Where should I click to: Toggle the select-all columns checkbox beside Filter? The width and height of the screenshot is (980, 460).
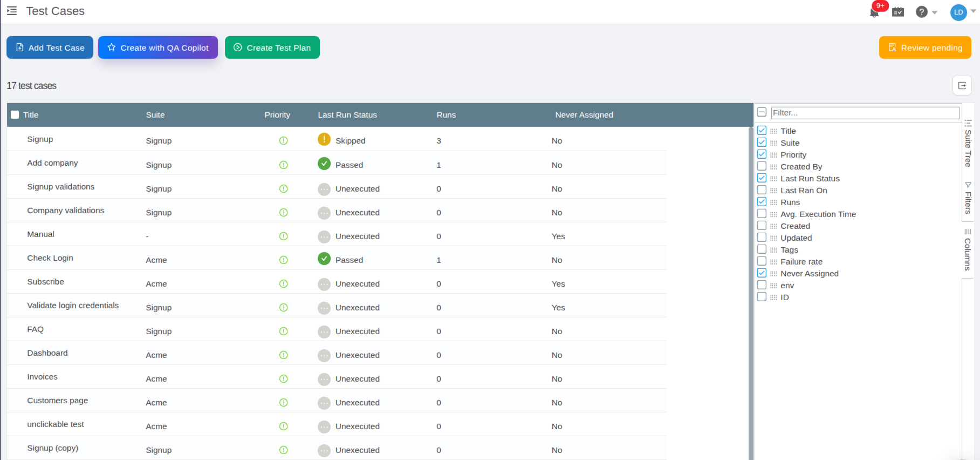click(x=762, y=112)
